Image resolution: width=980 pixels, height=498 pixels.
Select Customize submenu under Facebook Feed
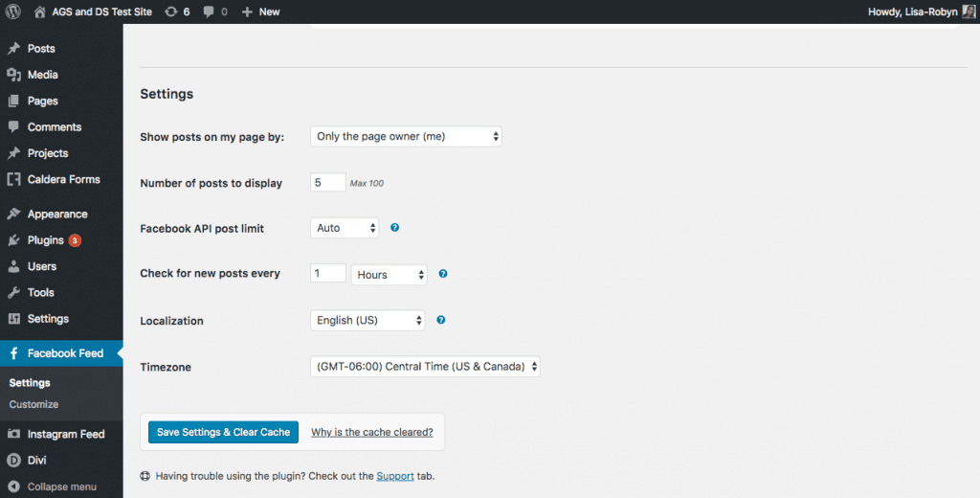click(x=33, y=404)
